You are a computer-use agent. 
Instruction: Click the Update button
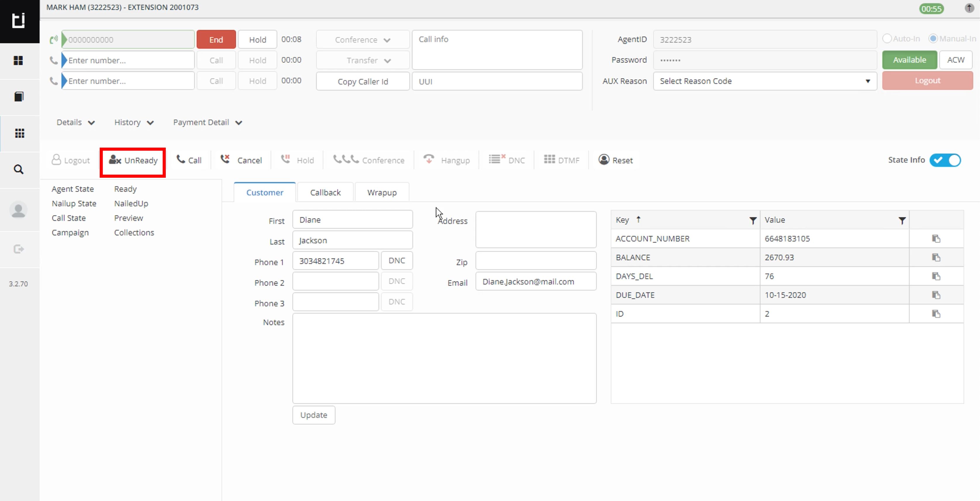point(313,415)
